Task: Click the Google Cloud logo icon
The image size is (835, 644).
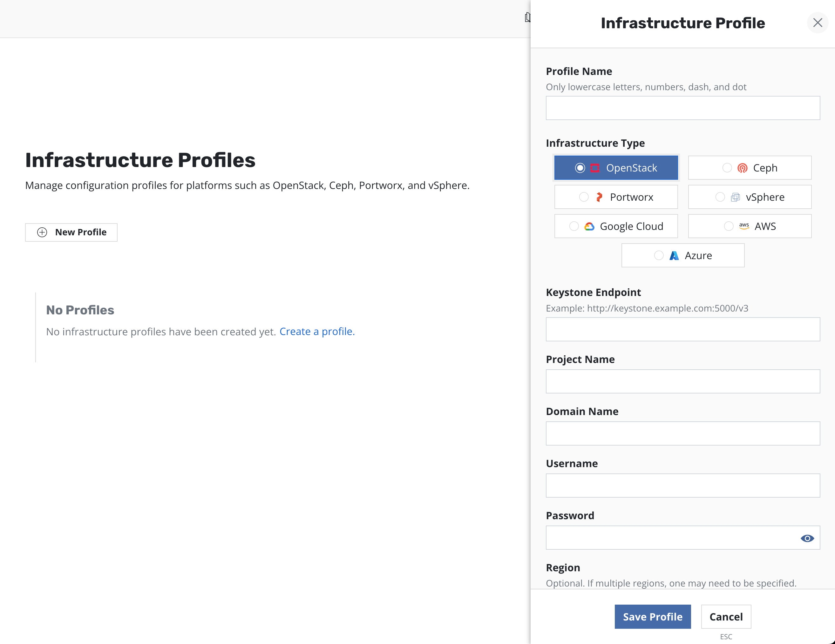Action: 589,227
